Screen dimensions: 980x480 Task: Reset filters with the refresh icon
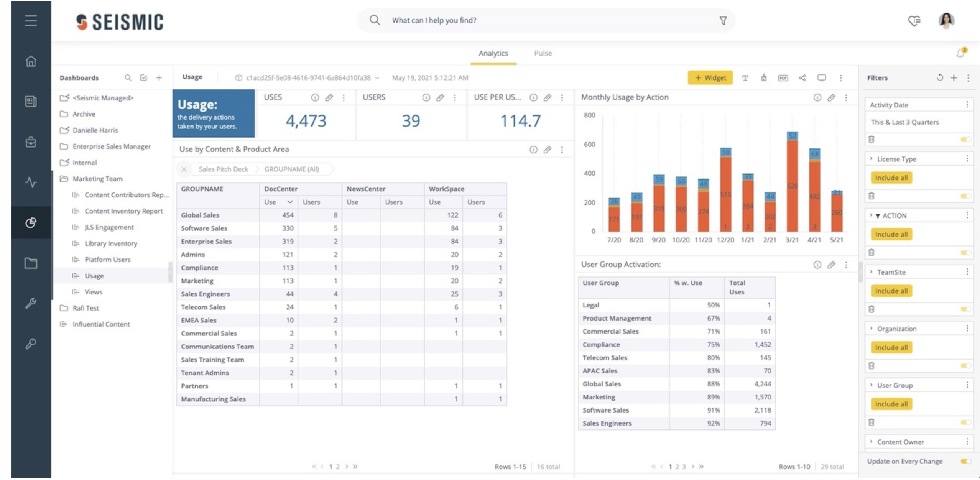(x=939, y=78)
